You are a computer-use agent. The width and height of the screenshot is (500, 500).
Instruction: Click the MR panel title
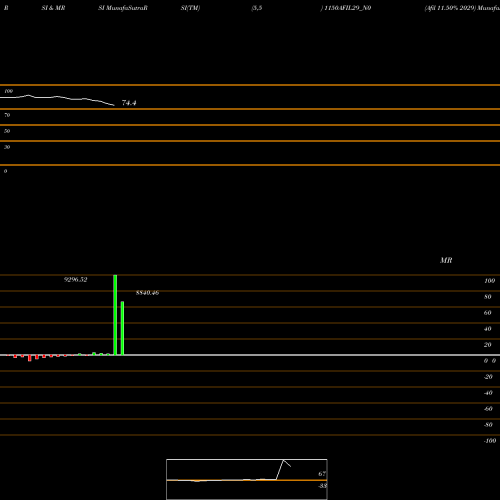point(446,260)
